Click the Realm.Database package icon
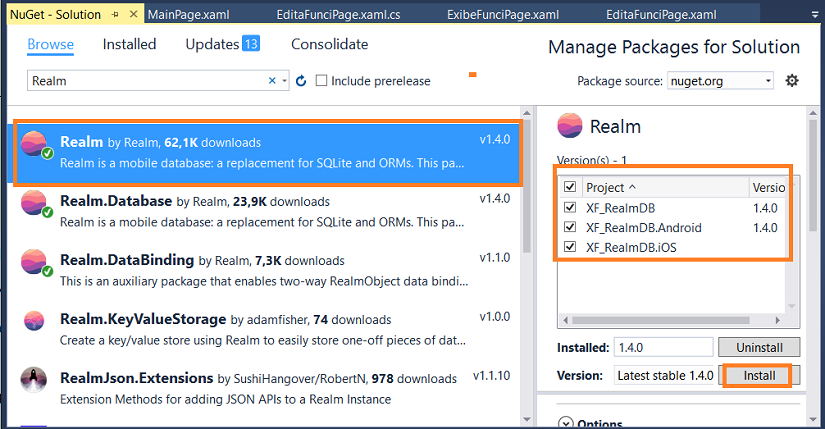This screenshot has width=825, height=429. coord(34,203)
